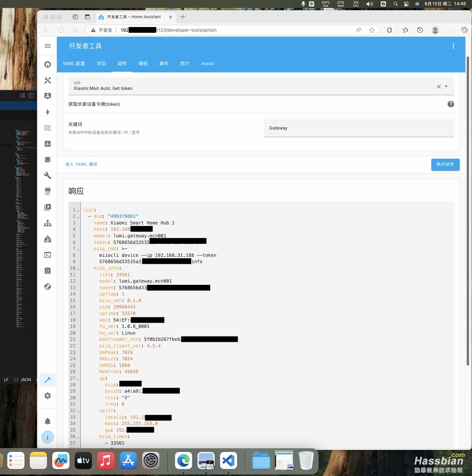Collapse the 'did' node on line 2
Image resolution: width=472 pixels, height=476 pixels.
pyautogui.click(x=78, y=217)
